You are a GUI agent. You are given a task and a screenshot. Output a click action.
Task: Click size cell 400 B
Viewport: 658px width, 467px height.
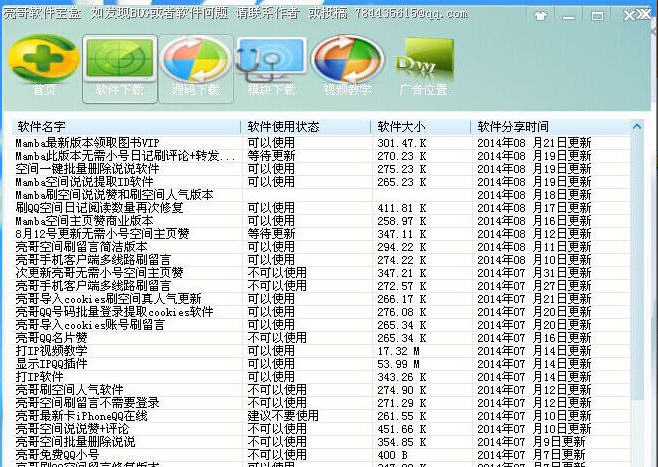[x=392, y=455]
